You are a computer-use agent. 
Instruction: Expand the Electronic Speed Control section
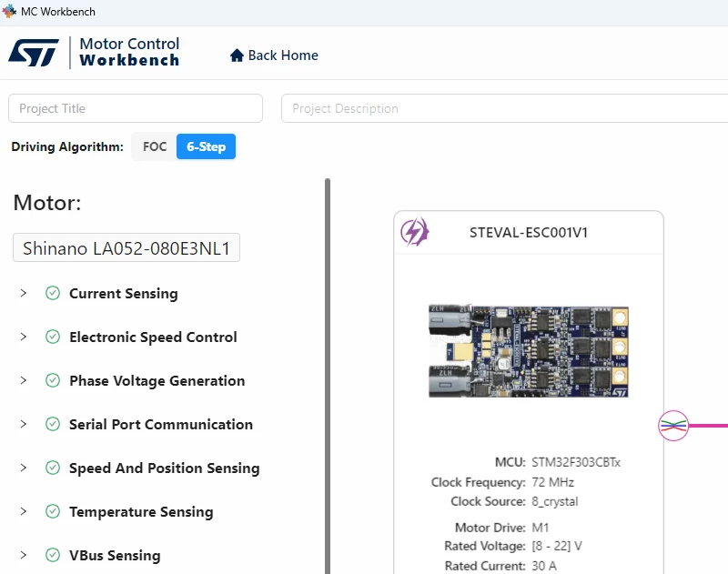click(24, 337)
